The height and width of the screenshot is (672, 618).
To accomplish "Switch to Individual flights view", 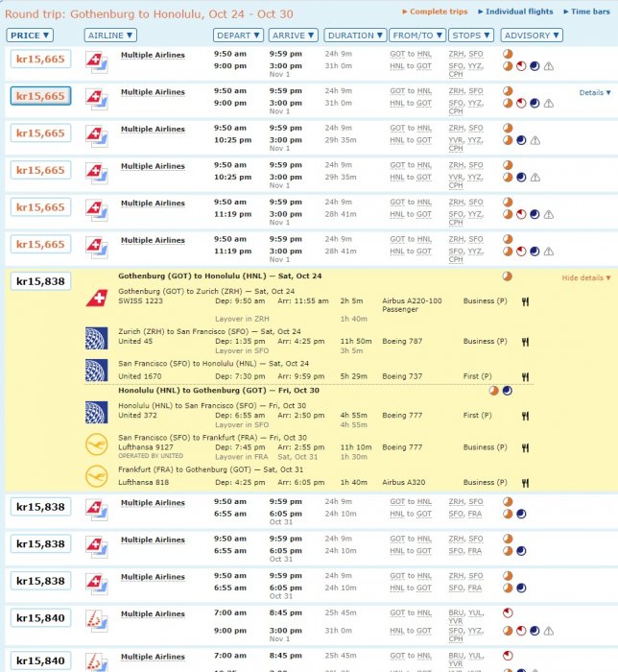I will pos(518,12).
